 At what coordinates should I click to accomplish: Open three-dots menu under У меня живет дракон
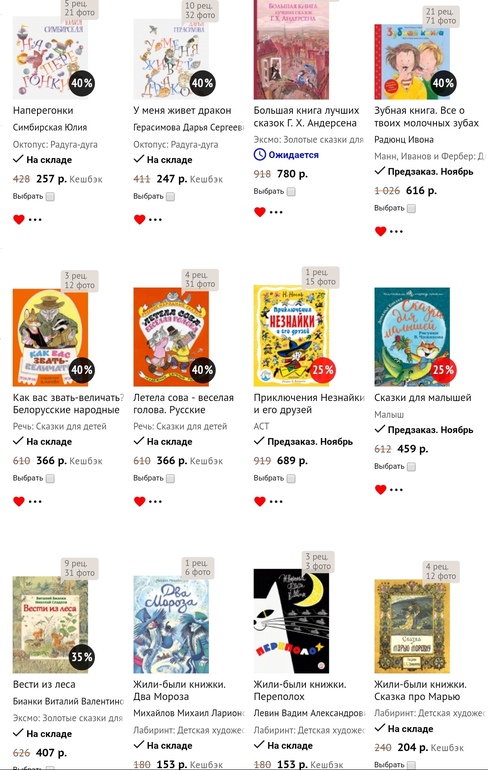(x=155, y=220)
